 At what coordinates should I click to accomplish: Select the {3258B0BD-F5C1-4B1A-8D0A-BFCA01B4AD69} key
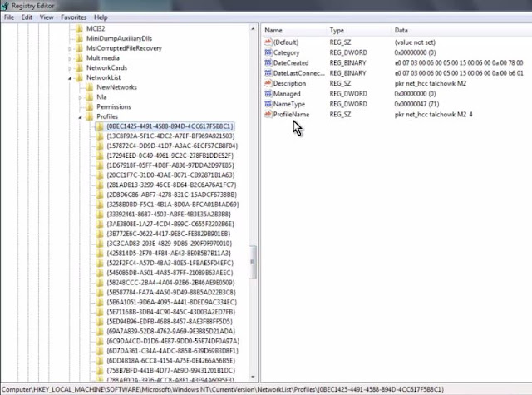[173, 205]
